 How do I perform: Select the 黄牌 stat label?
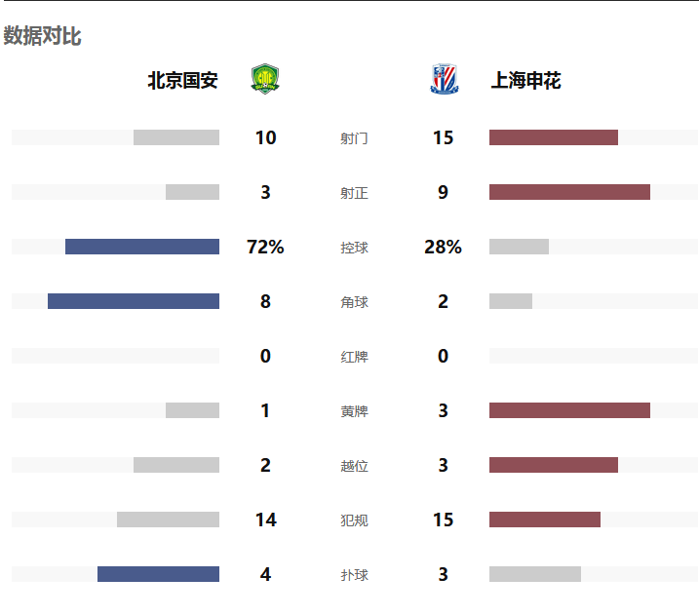[x=355, y=411]
